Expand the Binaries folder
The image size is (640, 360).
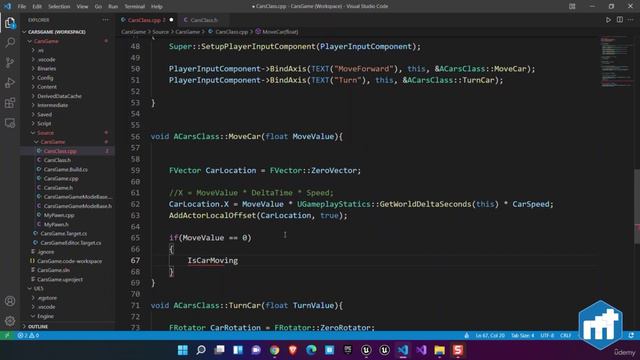coord(47,69)
